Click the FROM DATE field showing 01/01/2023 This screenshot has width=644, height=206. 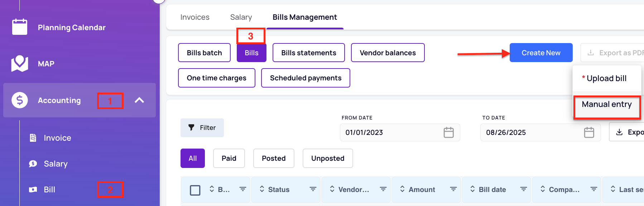click(400, 132)
